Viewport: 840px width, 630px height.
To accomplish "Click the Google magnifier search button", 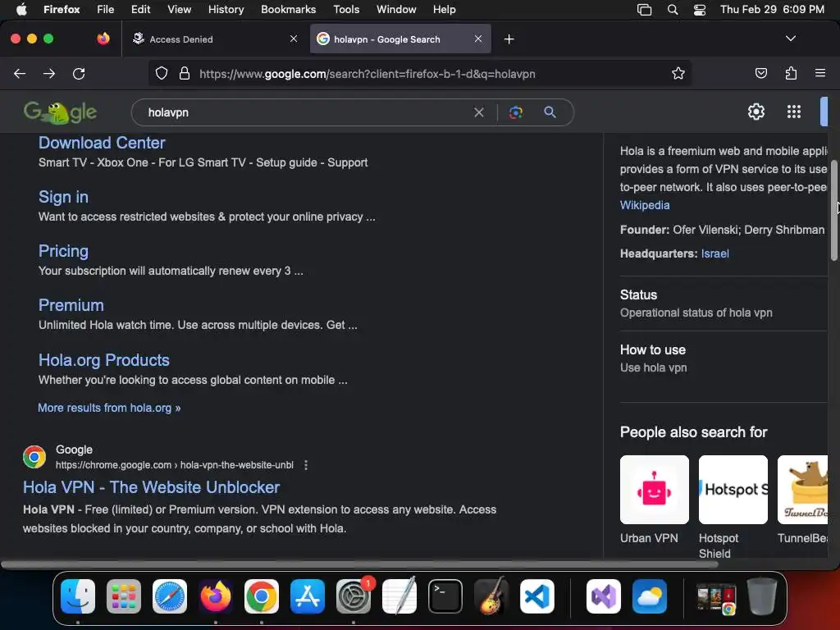I will click(x=550, y=112).
